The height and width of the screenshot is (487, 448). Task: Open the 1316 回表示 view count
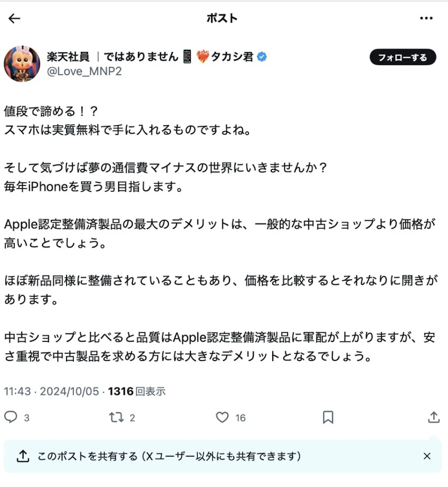click(x=137, y=391)
